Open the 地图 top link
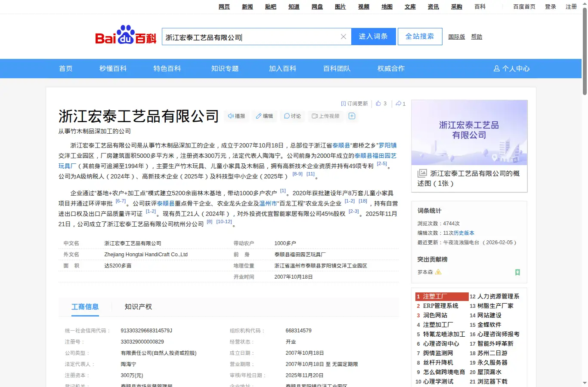 tap(387, 6)
